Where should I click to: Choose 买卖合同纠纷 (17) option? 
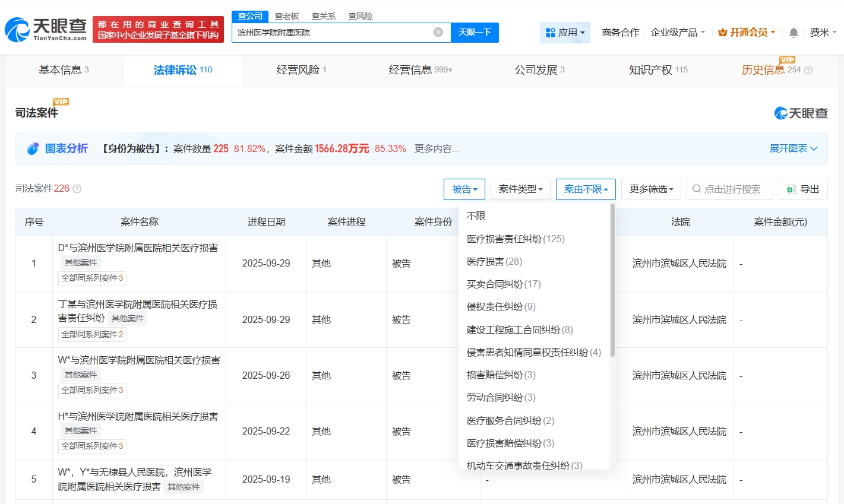tap(504, 284)
